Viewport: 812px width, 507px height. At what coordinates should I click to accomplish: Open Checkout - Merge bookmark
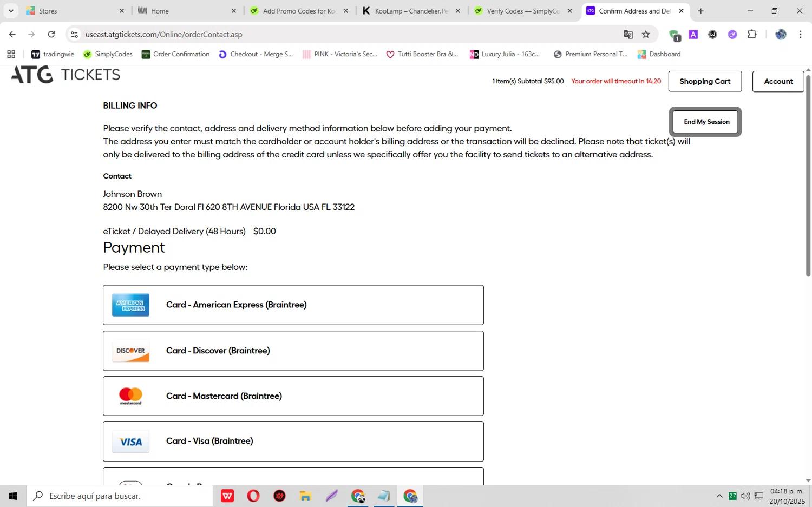256,54
